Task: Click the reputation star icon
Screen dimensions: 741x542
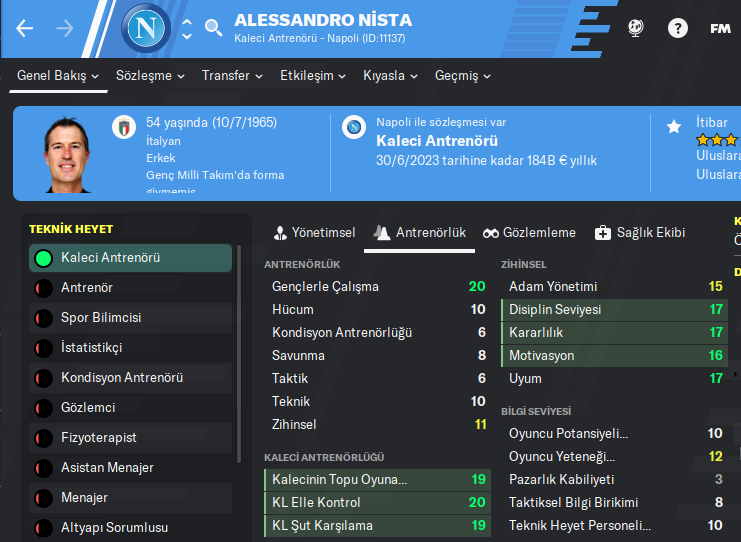Action: tap(674, 127)
